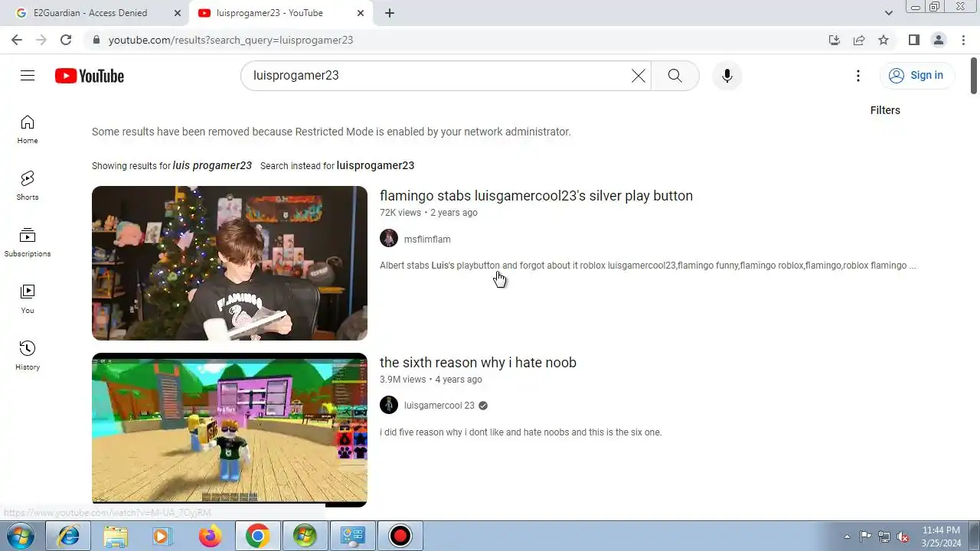Open Home in the YouTube sidebar
This screenshot has height=551, width=980.
click(x=28, y=129)
